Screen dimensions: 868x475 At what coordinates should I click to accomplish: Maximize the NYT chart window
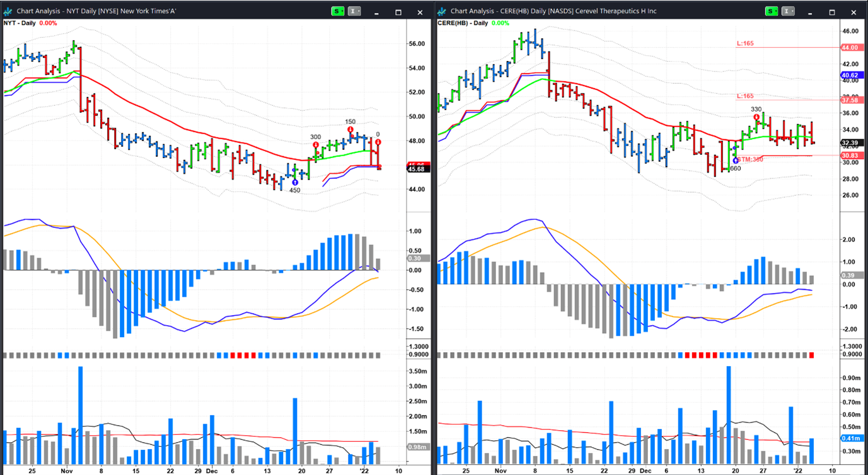(398, 12)
